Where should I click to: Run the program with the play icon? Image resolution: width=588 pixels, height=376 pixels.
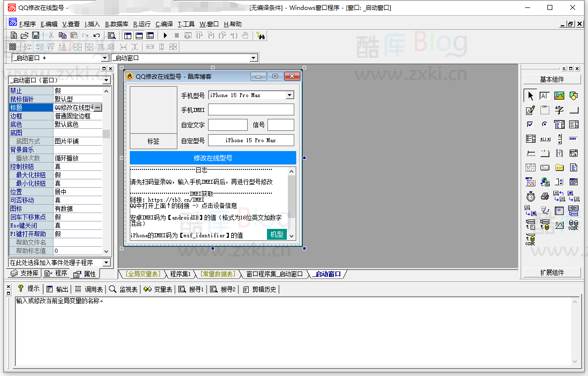coord(165,36)
